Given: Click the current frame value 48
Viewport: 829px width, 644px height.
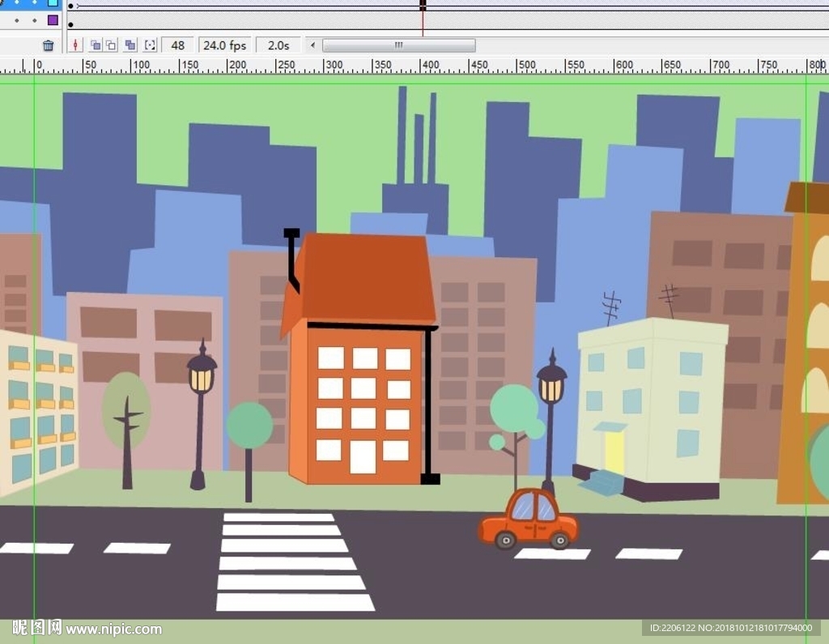Looking at the screenshot, I should tap(177, 45).
